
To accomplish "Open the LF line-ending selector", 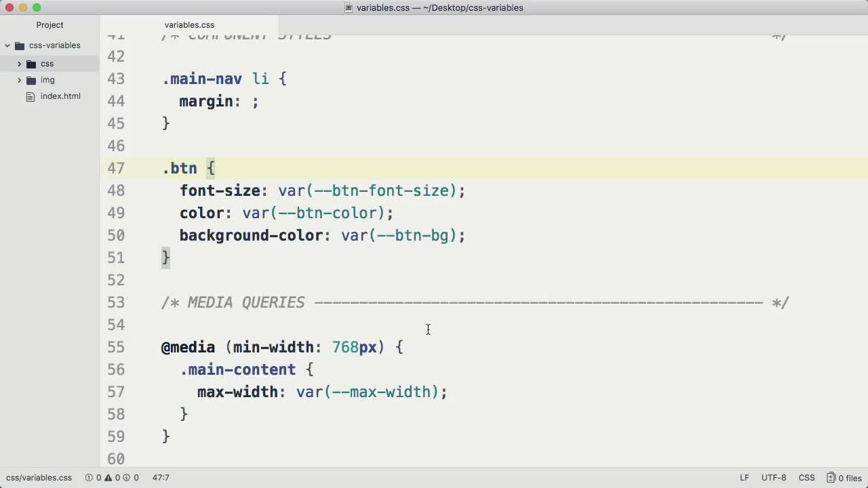I will click(x=744, y=477).
